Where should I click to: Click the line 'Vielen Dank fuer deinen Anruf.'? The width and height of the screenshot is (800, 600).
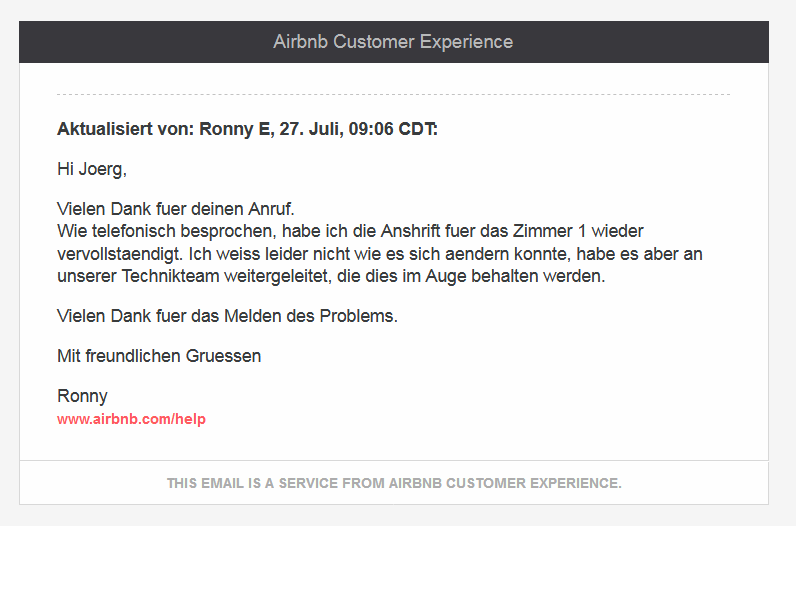pyautogui.click(x=176, y=209)
